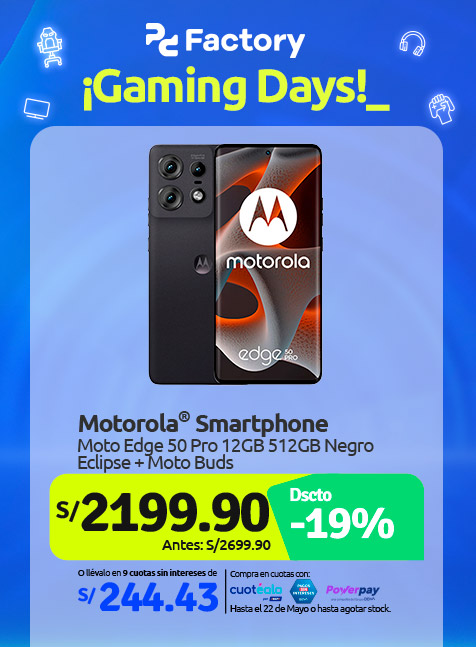Image resolution: width=476 pixels, height=647 pixels.
Task: Click the hexagonal sin intereses badge
Action: point(304,591)
